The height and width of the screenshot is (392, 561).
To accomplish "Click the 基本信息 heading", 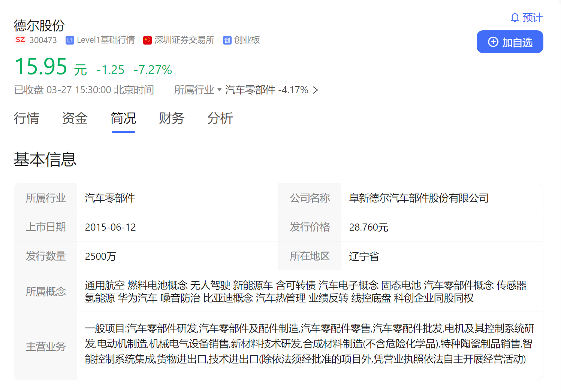I will click(x=45, y=159).
